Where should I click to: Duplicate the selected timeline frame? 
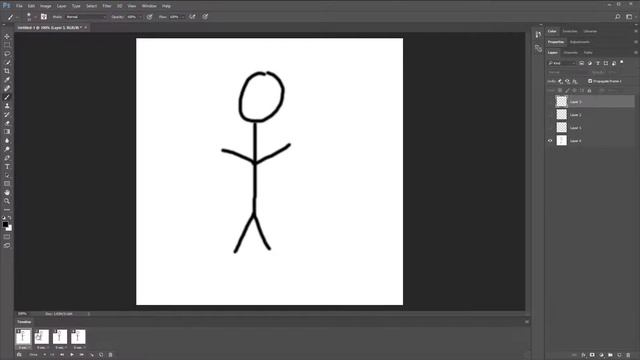(101, 355)
